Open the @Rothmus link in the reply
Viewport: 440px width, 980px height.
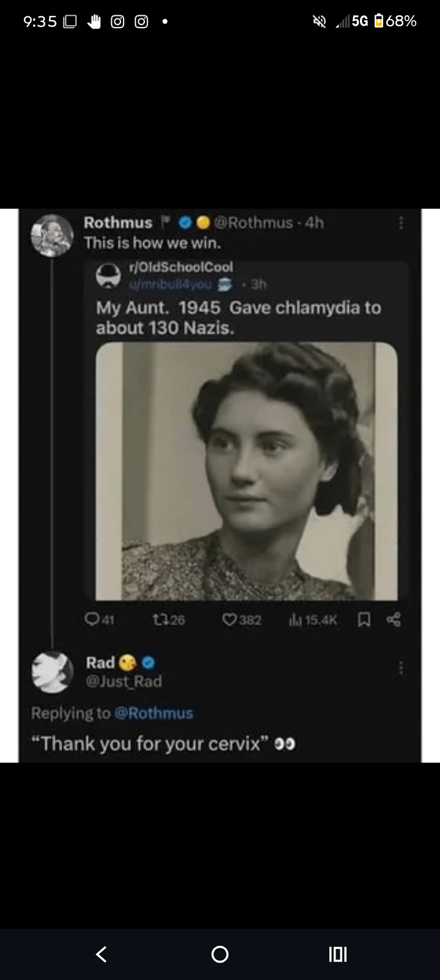[155, 713]
